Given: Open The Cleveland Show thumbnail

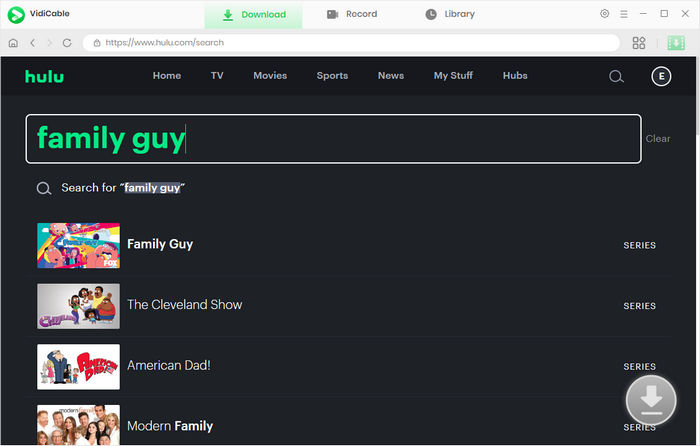Looking at the screenshot, I should tap(79, 306).
